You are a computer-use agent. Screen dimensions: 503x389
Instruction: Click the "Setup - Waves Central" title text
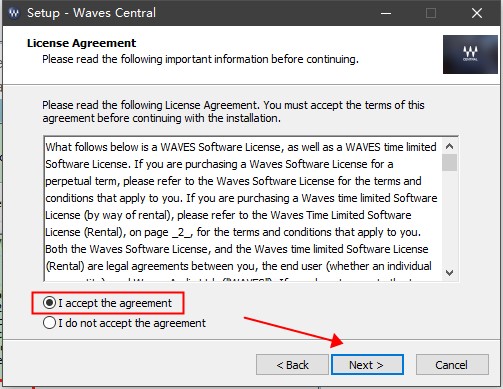click(x=91, y=13)
